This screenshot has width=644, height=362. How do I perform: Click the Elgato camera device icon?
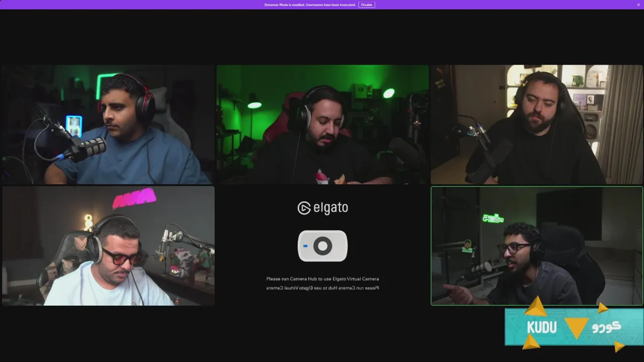(323, 246)
